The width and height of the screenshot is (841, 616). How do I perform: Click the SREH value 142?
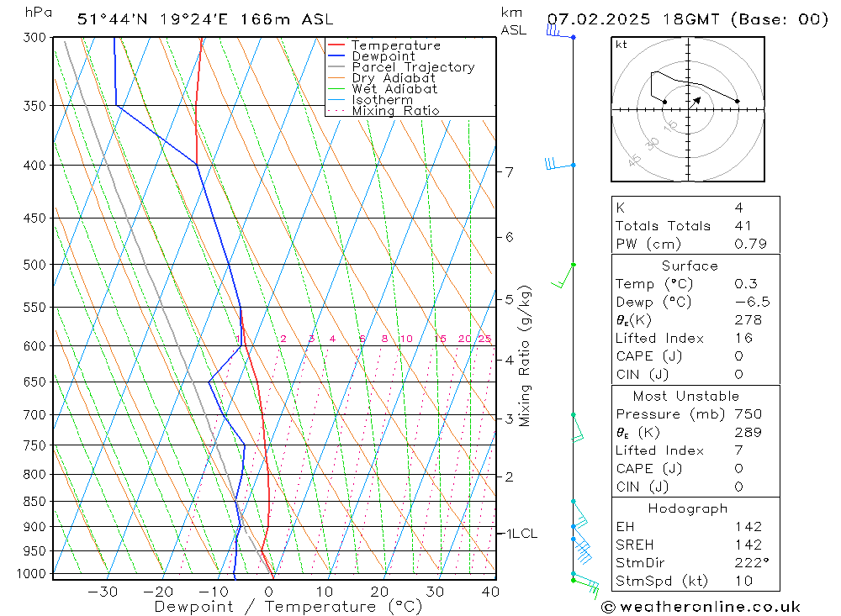[748, 545]
